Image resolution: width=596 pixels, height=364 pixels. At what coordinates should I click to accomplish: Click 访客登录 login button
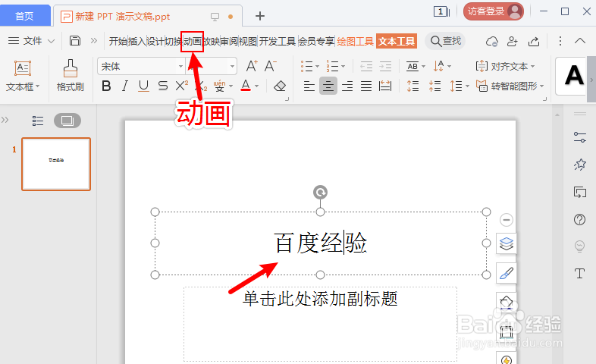point(494,11)
